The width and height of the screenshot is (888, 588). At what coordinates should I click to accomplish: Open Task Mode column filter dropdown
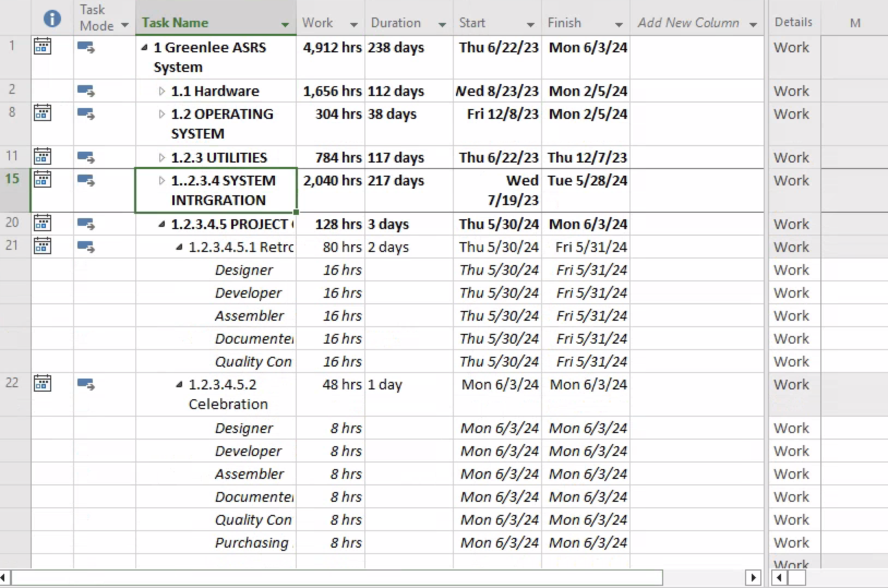124,25
